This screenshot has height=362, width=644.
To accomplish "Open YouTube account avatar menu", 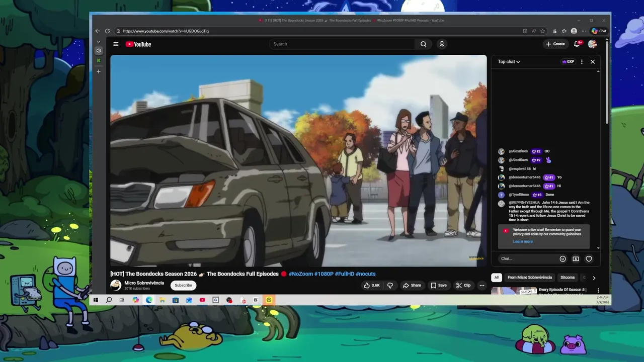I will [592, 44].
